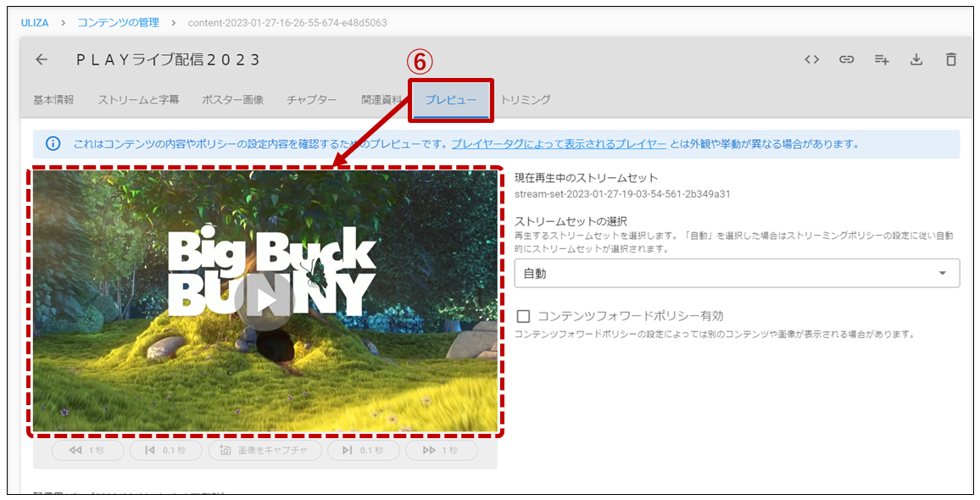Select the トリミング tab

[x=526, y=100]
